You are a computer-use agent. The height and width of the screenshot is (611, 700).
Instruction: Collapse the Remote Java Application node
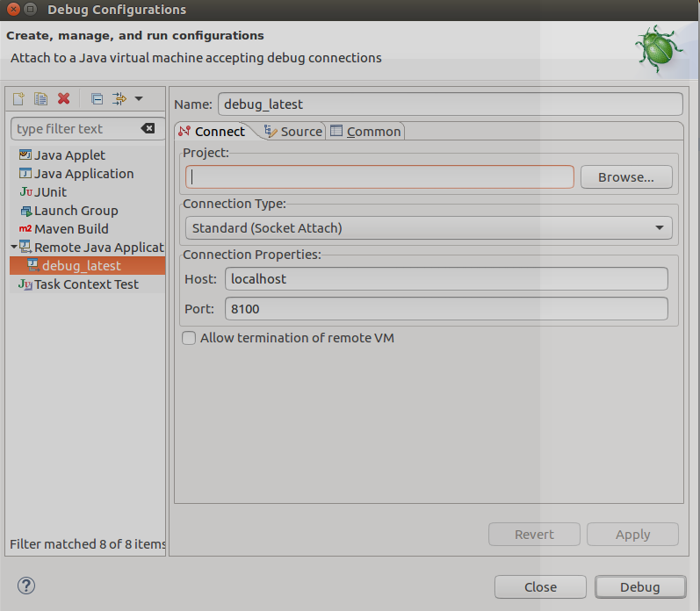point(13,248)
